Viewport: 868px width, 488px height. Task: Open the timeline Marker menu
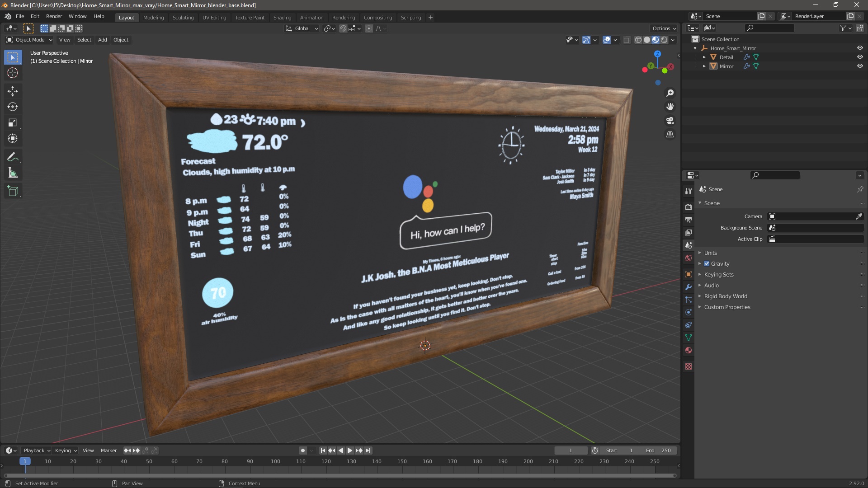[108, 450]
